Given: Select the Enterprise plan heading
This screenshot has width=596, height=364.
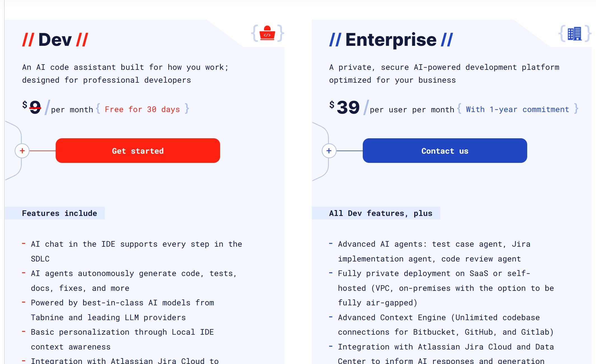Looking at the screenshot, I should [391, 40].
